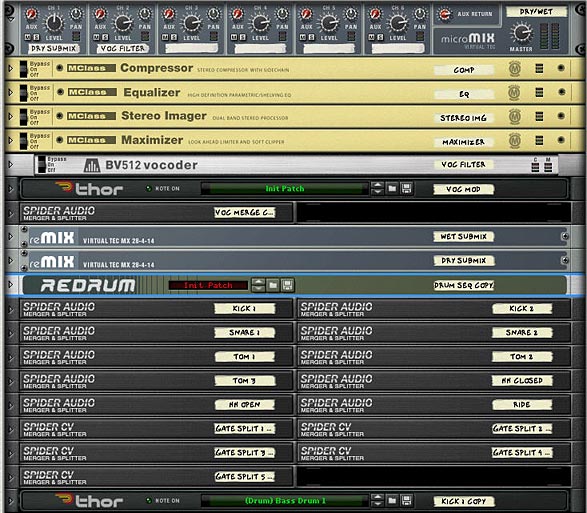Image resolution: width=587 pixels, height=513 pixels.
Task: Unfold the Redrum drum machine
Action: (10, 285)
